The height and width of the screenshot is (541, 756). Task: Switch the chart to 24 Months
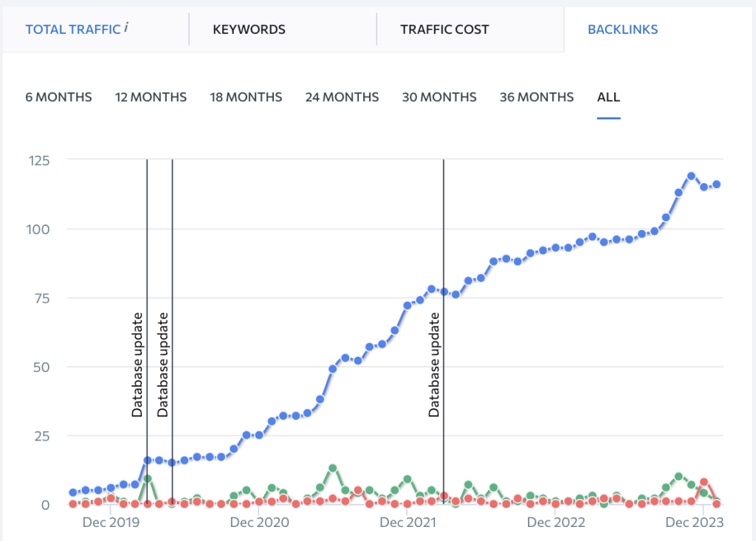coord(342,97)
